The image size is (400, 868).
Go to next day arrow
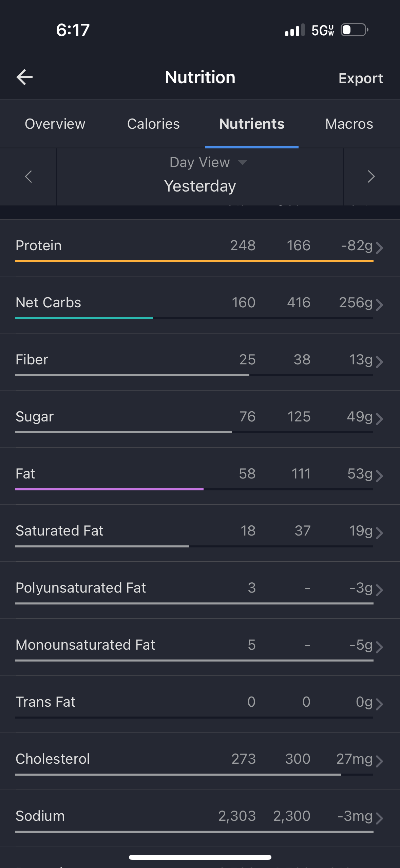click(x=372, y=177)
